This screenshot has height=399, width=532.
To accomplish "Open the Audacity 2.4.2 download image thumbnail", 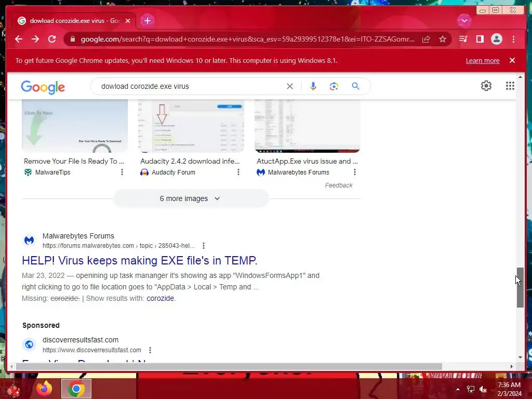I will pos(191,126).
